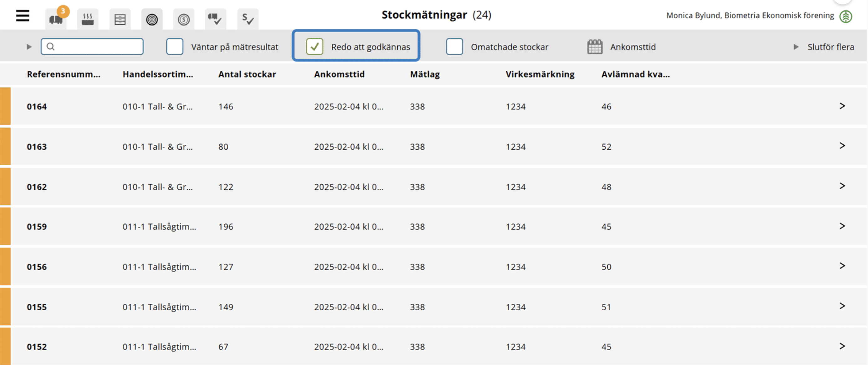Click the Biometria tree logo icon

846,16
